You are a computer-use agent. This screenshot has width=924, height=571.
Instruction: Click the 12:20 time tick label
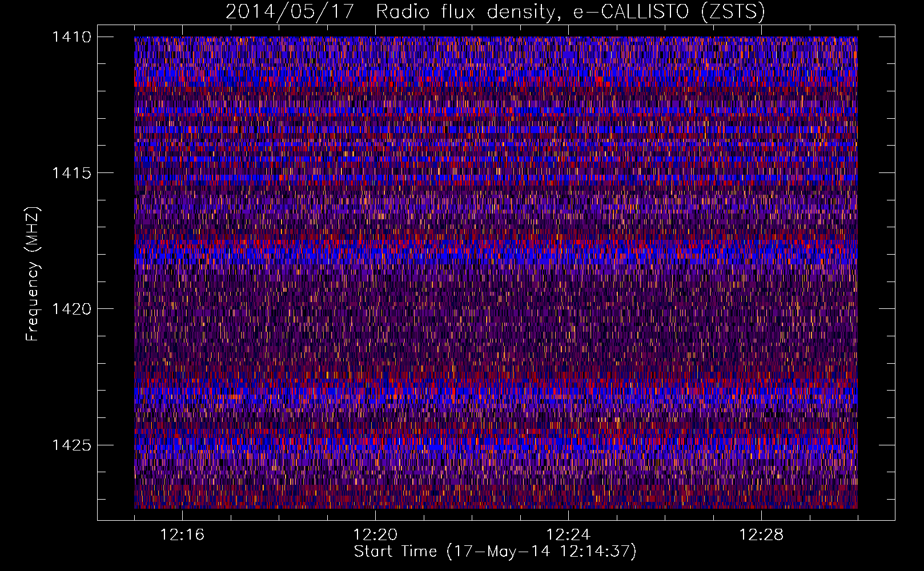(375, 535)
